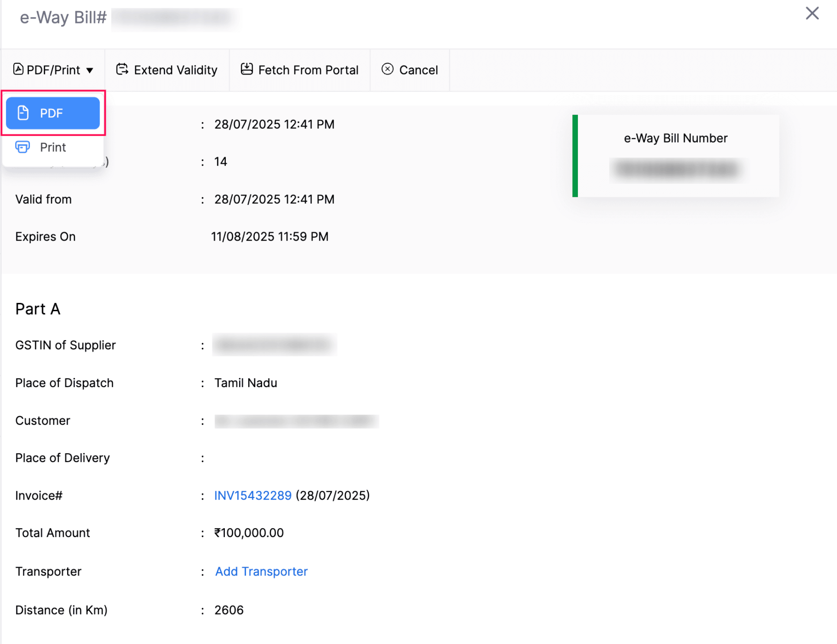The height and width of the screenshot is (644, 837).
Task: Open invoice INV15432289
Action: click(253, 495)
